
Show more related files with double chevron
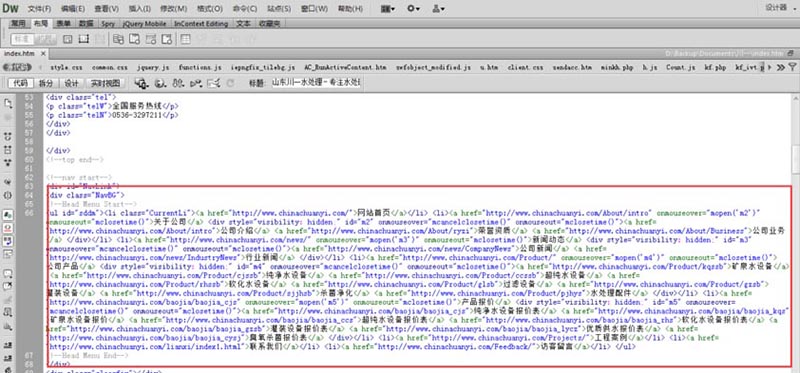pos(781,67)
